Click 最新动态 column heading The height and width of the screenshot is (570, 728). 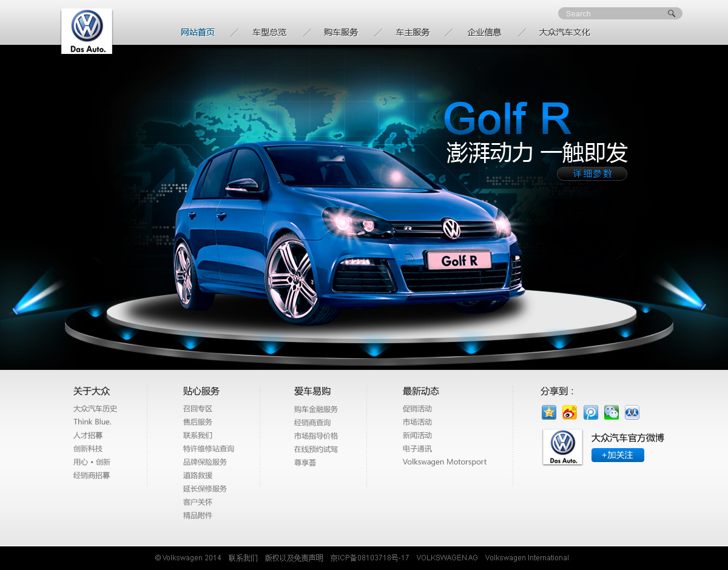point(421,391)
